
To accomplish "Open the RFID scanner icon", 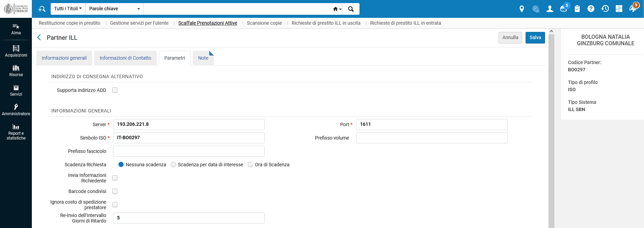I will [x=536, y=9].
